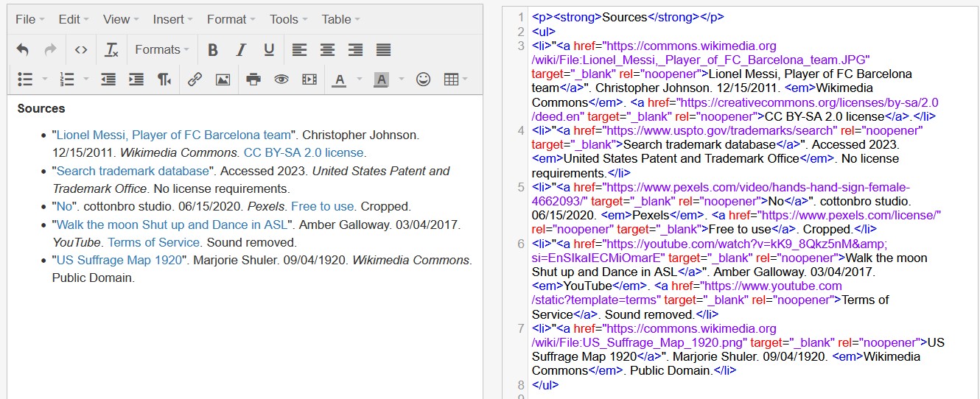Toggle italic formatting
Viewport: 980px width, 399px height.
point(240,50)
